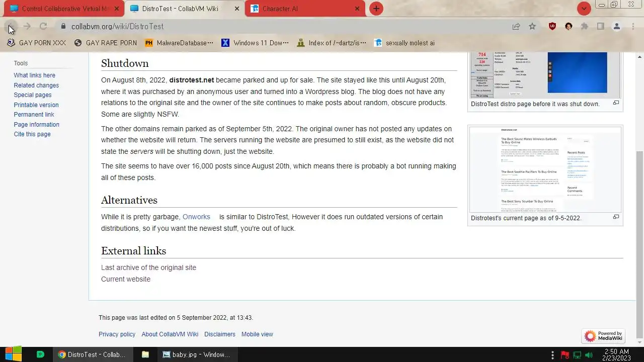Screen dimensions: 644x362
Task: Switch to Mobile view
Action: [x=257, y=334]
